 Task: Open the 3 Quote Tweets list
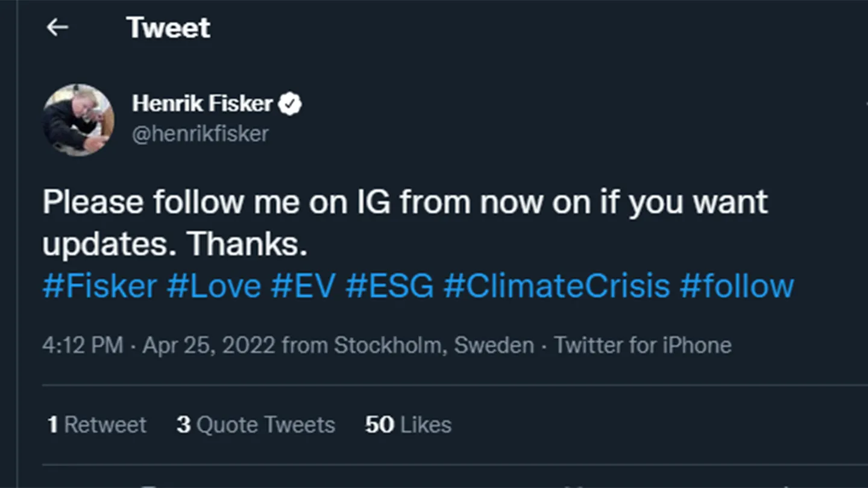click(256, 425)
